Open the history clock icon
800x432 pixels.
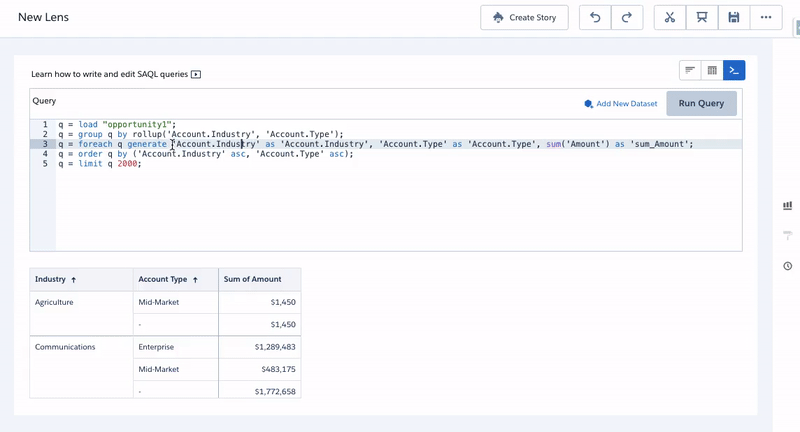[x=788, y=266]
